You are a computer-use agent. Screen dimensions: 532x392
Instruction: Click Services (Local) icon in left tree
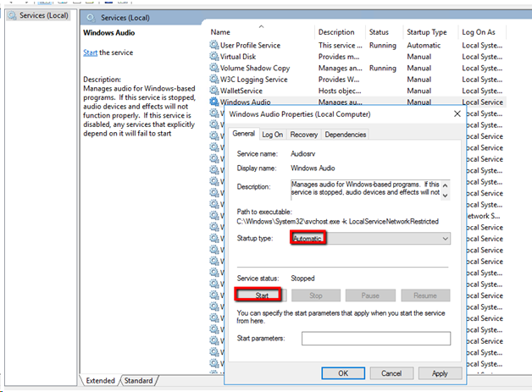coord(12,15)
